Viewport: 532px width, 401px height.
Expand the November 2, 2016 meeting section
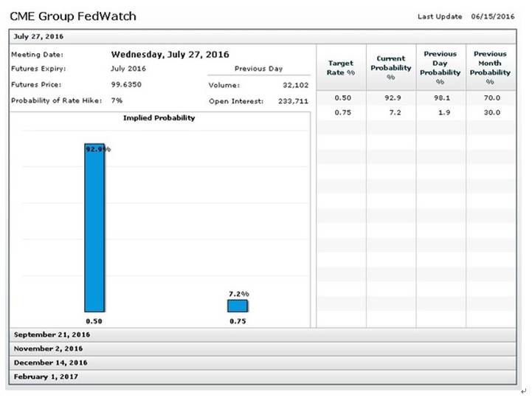tap(263, 349)
